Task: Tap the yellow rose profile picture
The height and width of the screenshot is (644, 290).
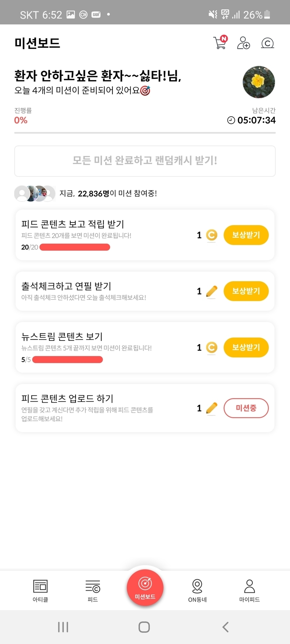Action: (259, 82)
